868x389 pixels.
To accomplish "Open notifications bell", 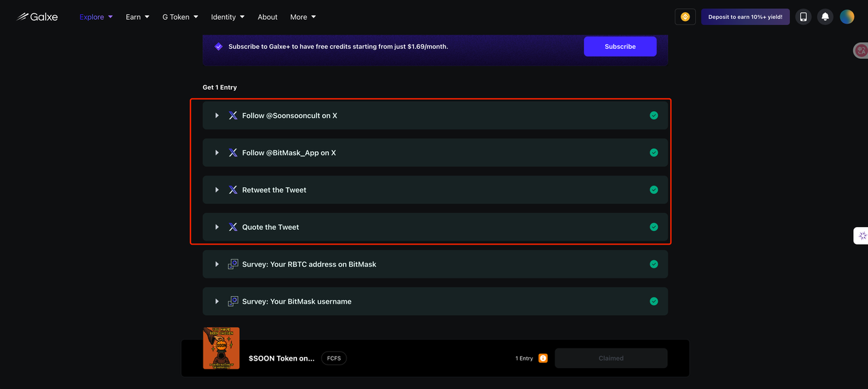I will pyautogui.click(x=825, y=17).
